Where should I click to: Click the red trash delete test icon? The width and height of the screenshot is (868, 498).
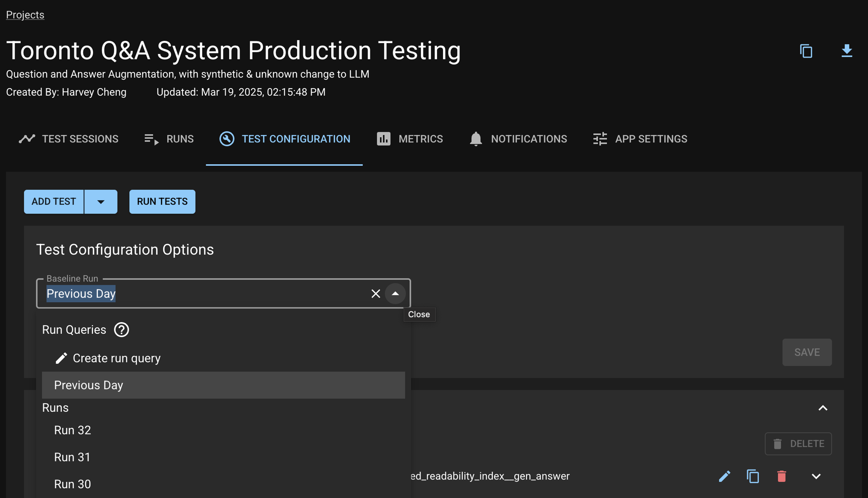pos(781,476)
